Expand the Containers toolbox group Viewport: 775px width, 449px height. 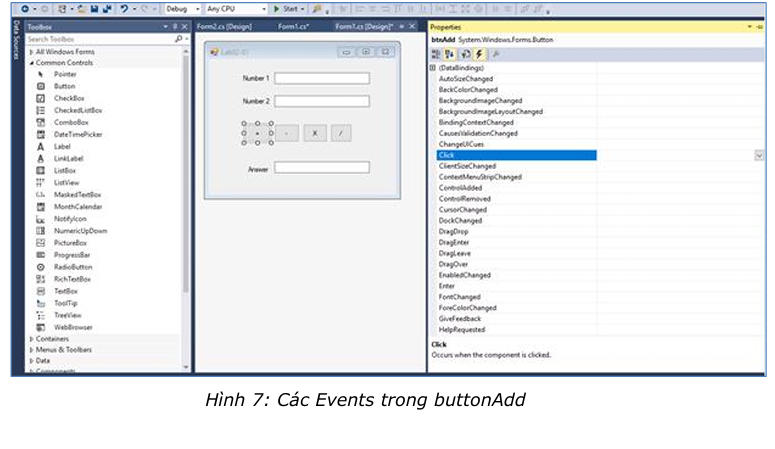click(x=52, y=338)
